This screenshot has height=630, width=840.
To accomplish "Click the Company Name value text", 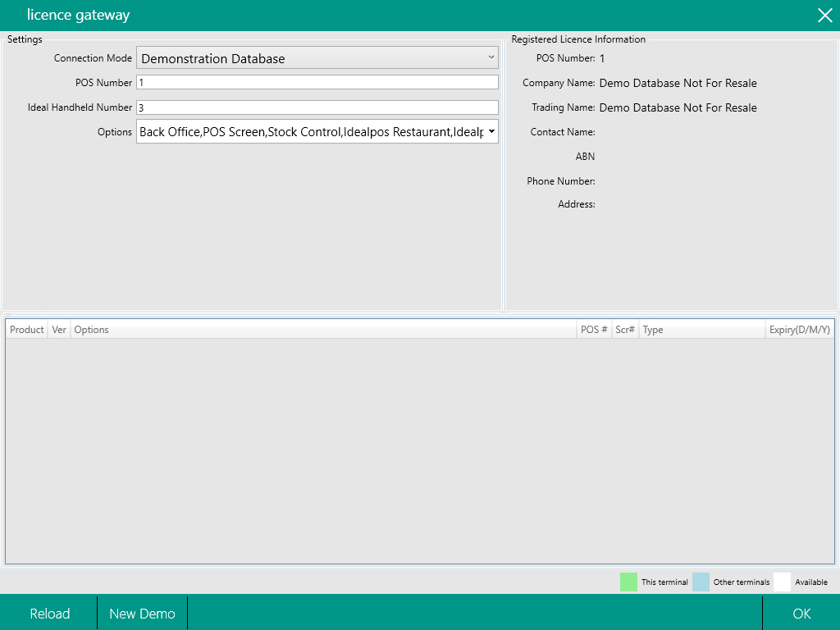I will [x=678, y=83].
